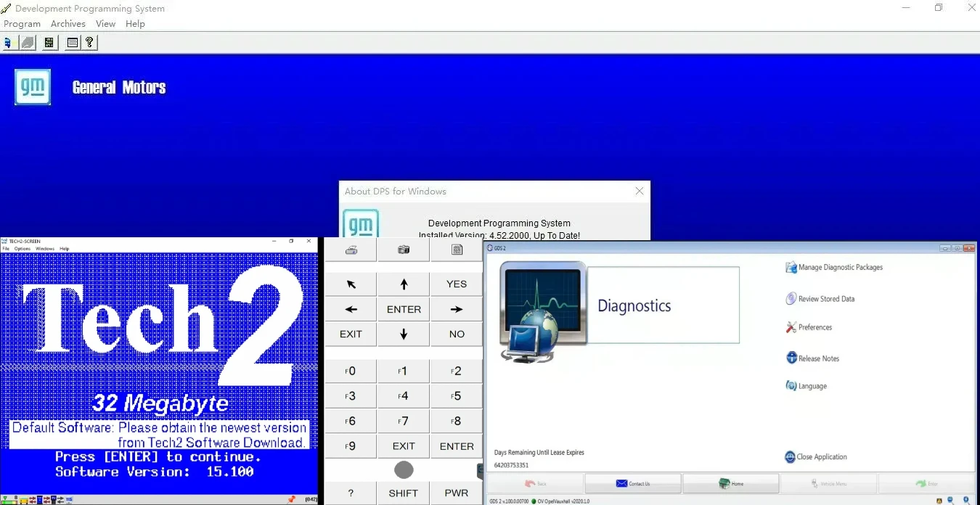This screenshot has width=980, height=505.
Task: Click the ENTER key between arrow keys
Action: 404,309
